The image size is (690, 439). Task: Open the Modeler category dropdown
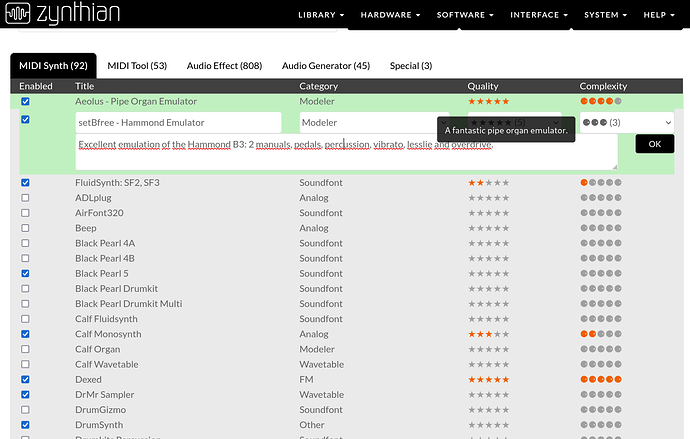coord(374,123)
